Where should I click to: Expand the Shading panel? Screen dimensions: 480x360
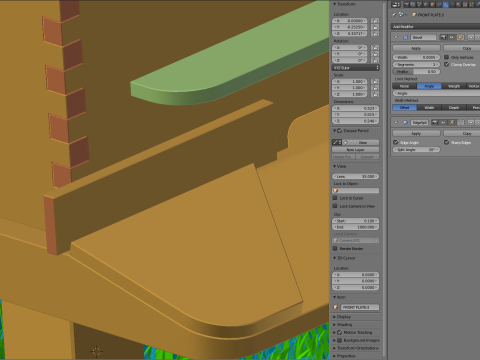(x=335, y=324)
